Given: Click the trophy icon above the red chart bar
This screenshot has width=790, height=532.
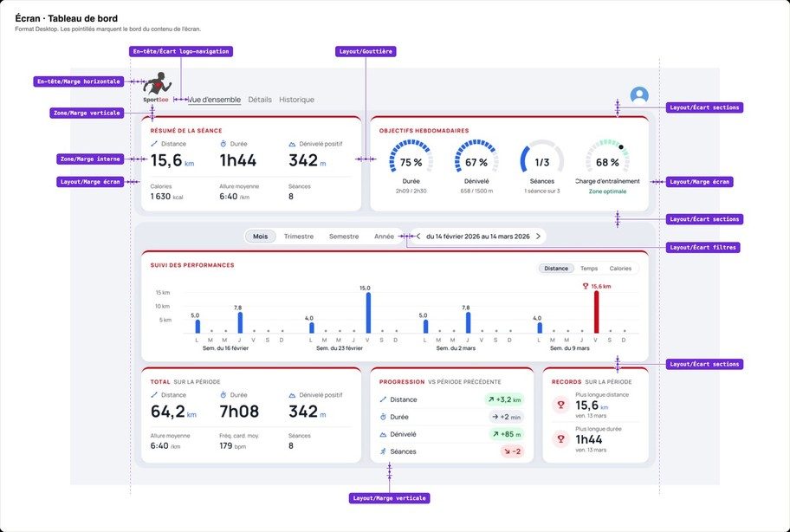Looking at the screenshot, I should (x=586, y=286).
